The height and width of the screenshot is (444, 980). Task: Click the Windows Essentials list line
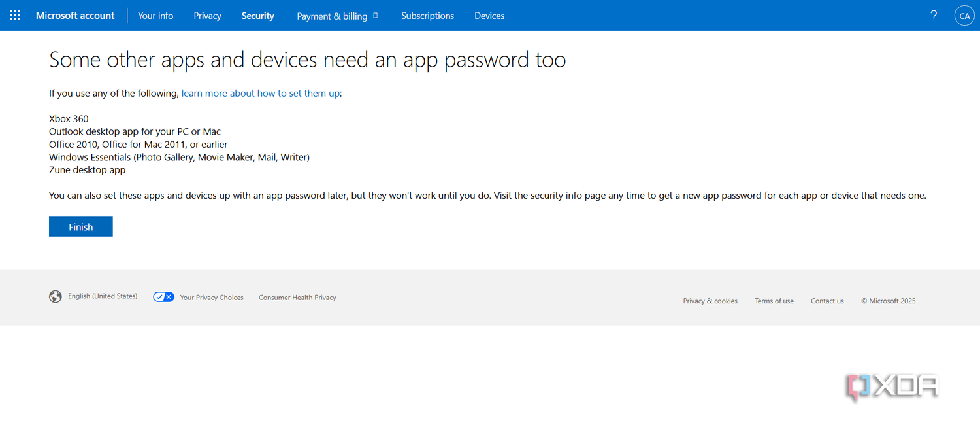179,157
